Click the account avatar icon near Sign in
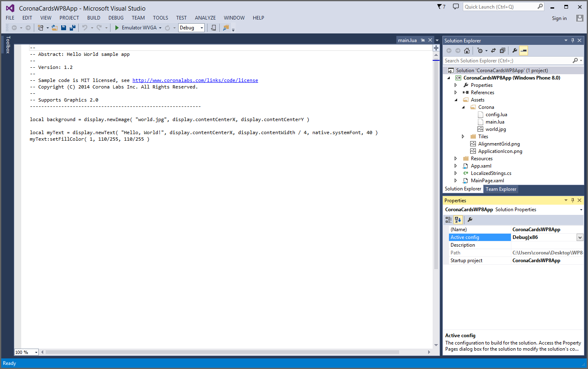The height and width of the screenshot is (369, 588). click(579, 18)
